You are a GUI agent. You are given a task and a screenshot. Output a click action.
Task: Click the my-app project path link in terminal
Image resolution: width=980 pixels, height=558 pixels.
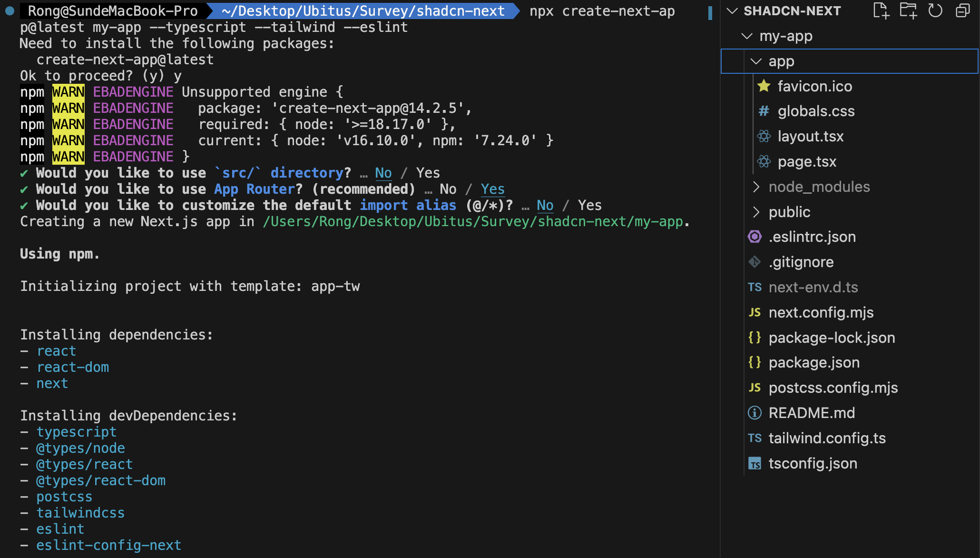[473, 221]
